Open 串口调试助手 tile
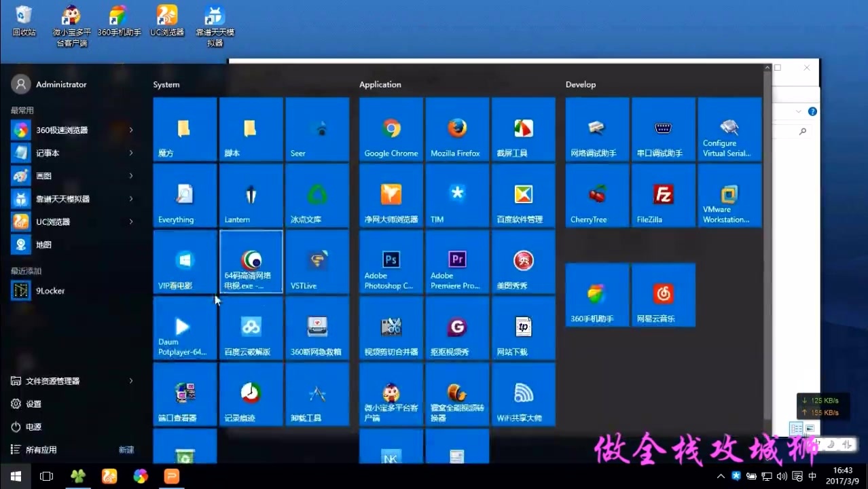Viewport: 868px width, 489px height. click(664, 129)
